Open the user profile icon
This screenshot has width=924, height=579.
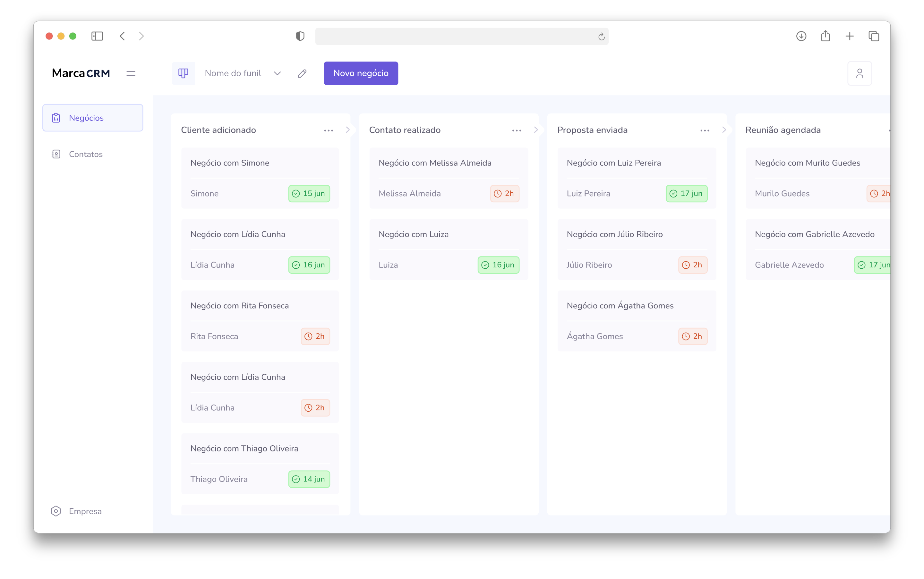(x=859, y=73)
